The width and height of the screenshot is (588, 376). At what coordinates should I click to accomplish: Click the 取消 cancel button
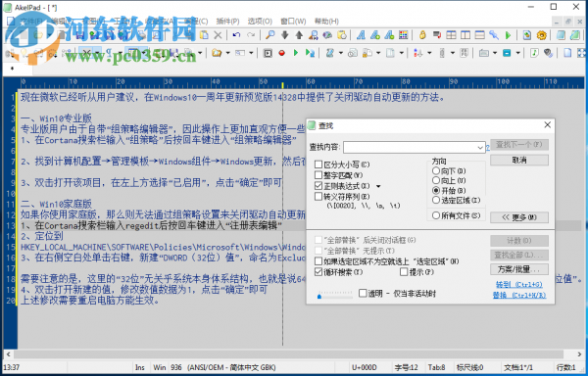coord(519,160)
